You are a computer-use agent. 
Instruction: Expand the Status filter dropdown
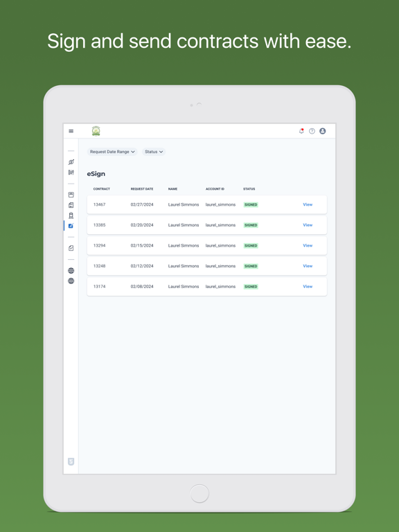(x=154, y=152)
